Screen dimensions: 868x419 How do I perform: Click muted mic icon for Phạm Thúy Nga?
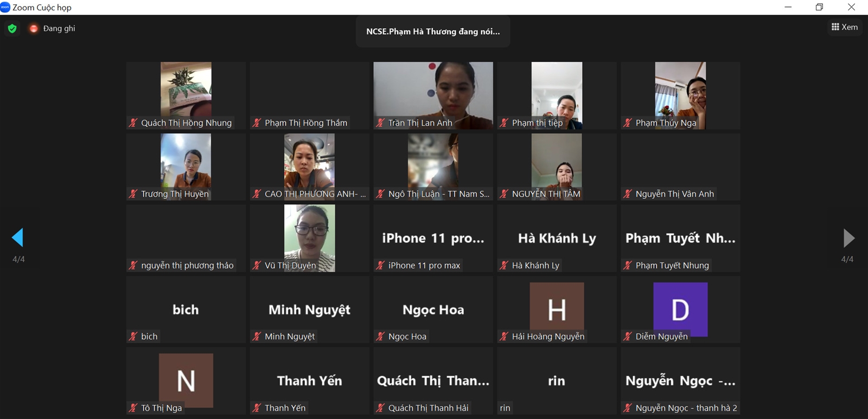tap(628, 123)
